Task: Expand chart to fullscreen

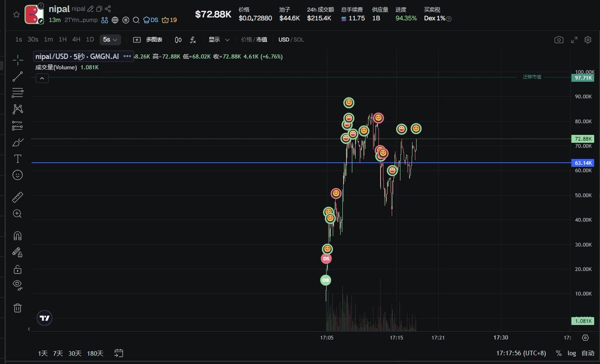Action: pos(574,39)
